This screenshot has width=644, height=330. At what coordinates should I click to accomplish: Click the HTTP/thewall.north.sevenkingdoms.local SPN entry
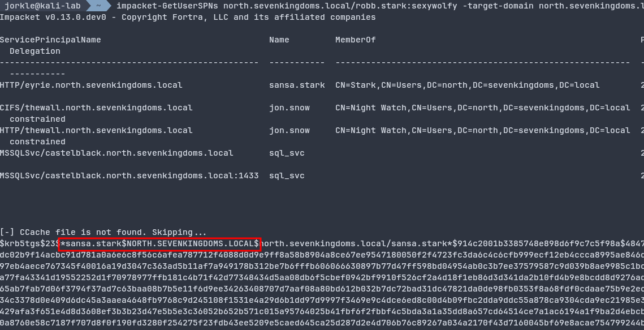[x=96, y=130]
